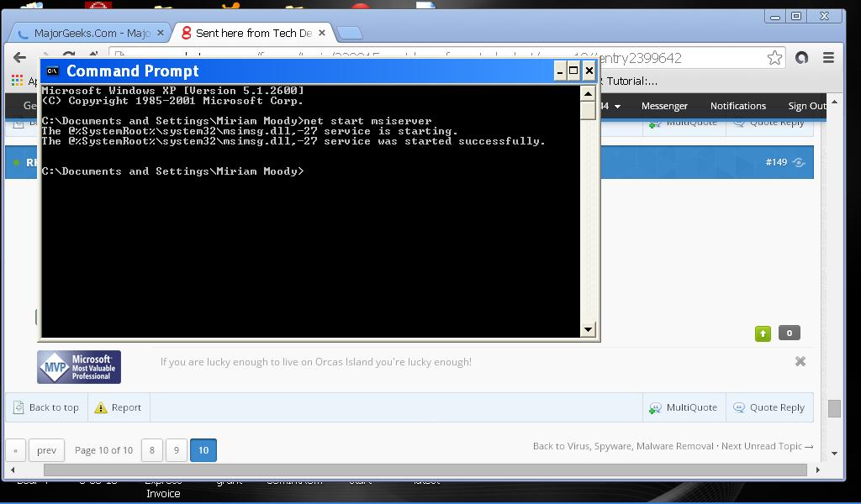This screenshot has width=861, height=504.
Task: Click page vertical scrollbar down arrow
Action: pos(834,454)
